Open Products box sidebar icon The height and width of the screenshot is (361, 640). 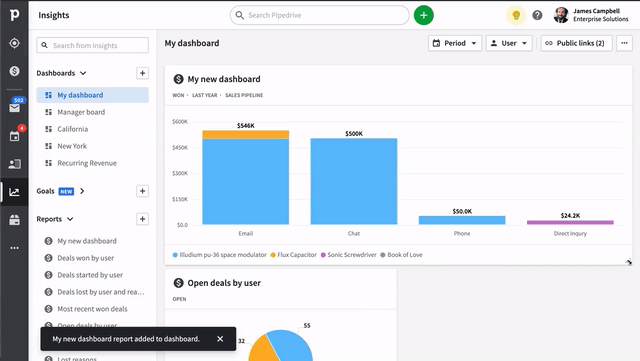(14, 220)
